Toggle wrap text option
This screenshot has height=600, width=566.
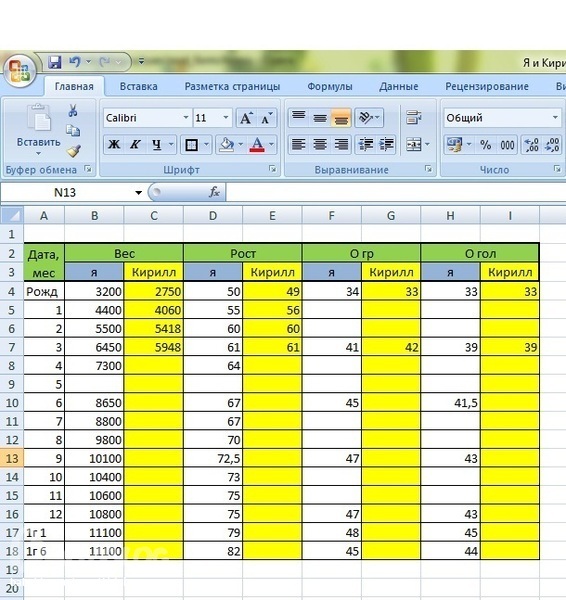pos(414,117)
